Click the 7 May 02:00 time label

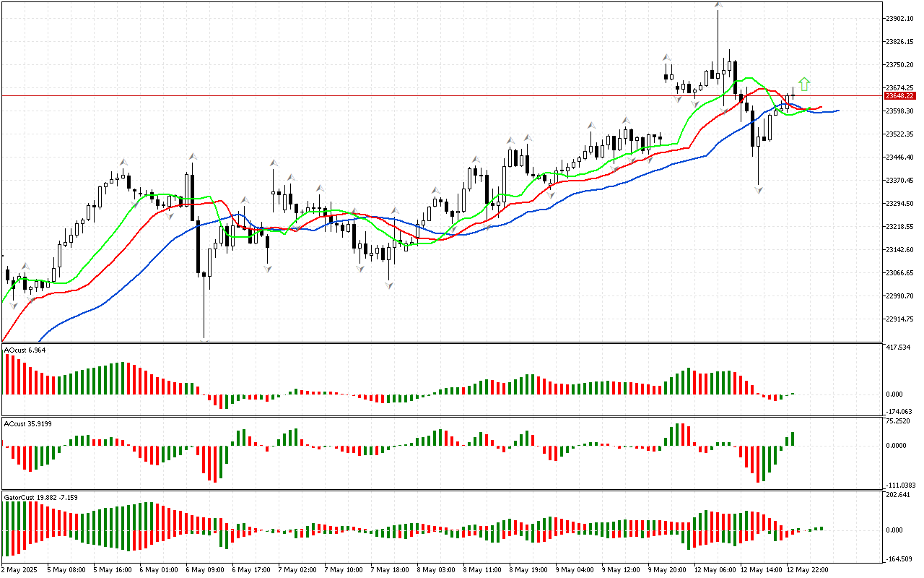click(x=297, y=570)
